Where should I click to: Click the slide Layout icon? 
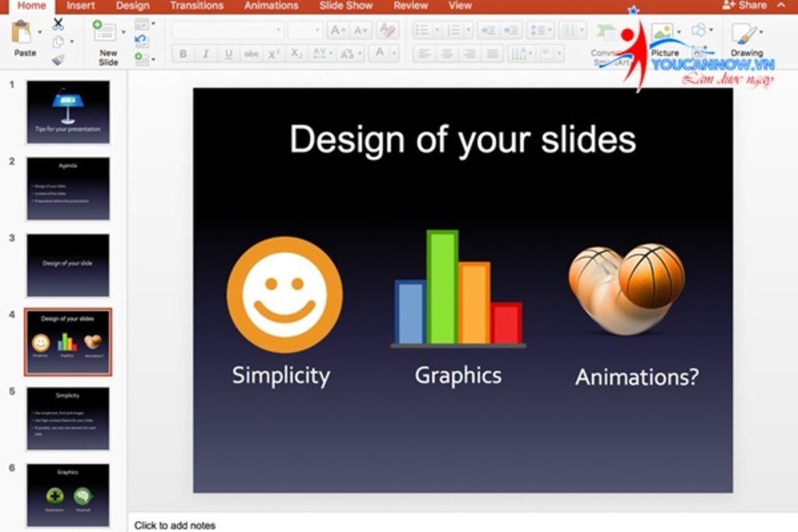(x=142, y=24)
